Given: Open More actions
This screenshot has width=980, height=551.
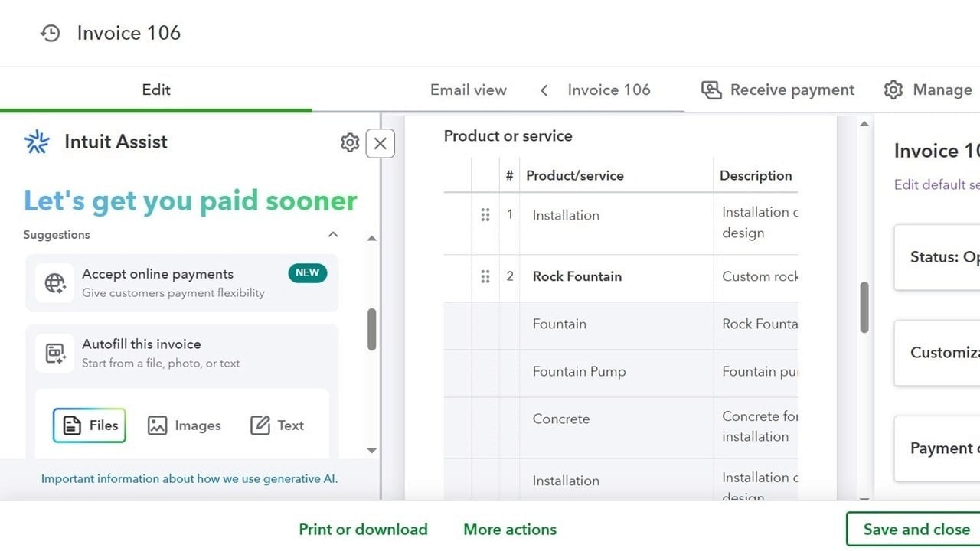Looking at the screenshot, I should pos(510,529).
